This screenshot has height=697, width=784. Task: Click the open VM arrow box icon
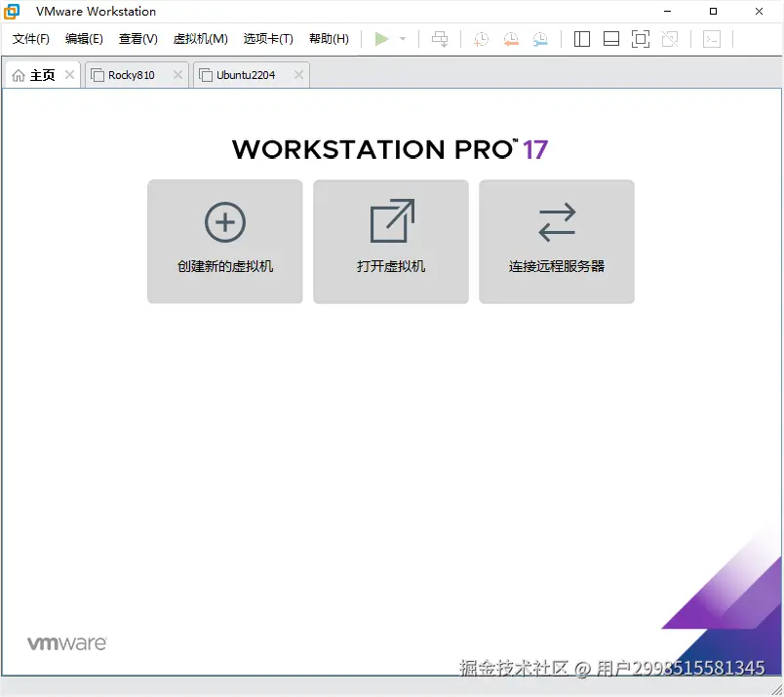click(x=392, y=221)
